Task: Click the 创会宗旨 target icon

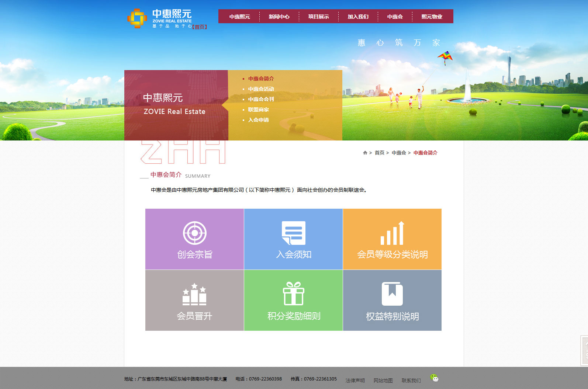Action: 195,233
